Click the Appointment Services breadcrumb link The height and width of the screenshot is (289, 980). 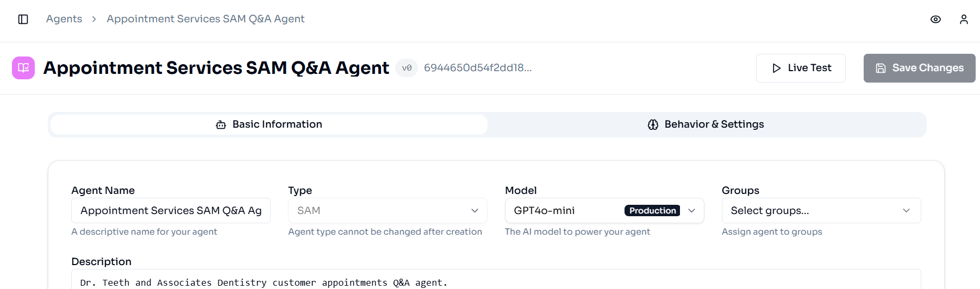(205, 19)
